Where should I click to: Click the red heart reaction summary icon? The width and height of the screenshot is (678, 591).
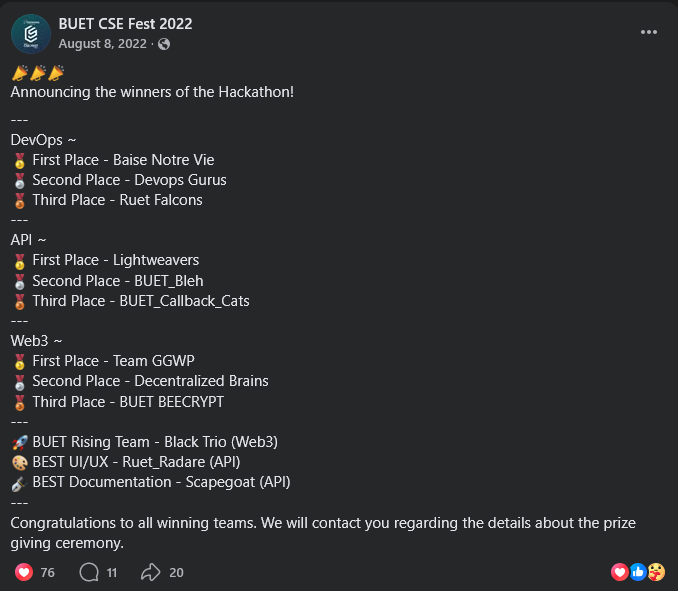point(619,572)
